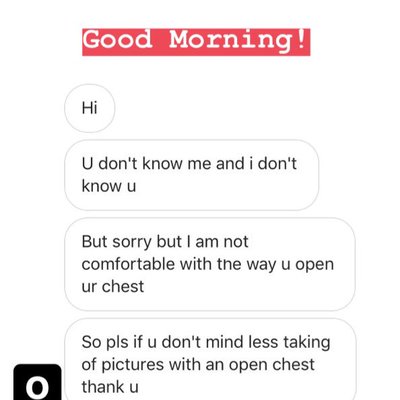The height and width of the screenshot is (400, 400).
Task: Click the word Morning in the header
Action: point(230,41)
